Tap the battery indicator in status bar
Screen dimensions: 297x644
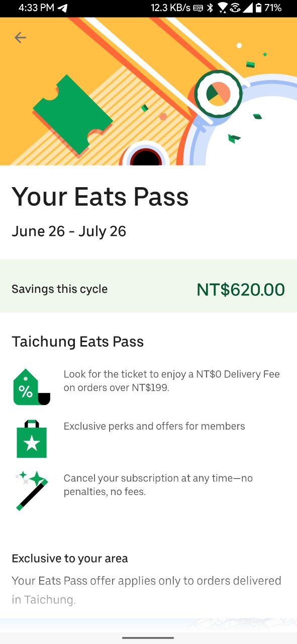click(x=258, y=8)
